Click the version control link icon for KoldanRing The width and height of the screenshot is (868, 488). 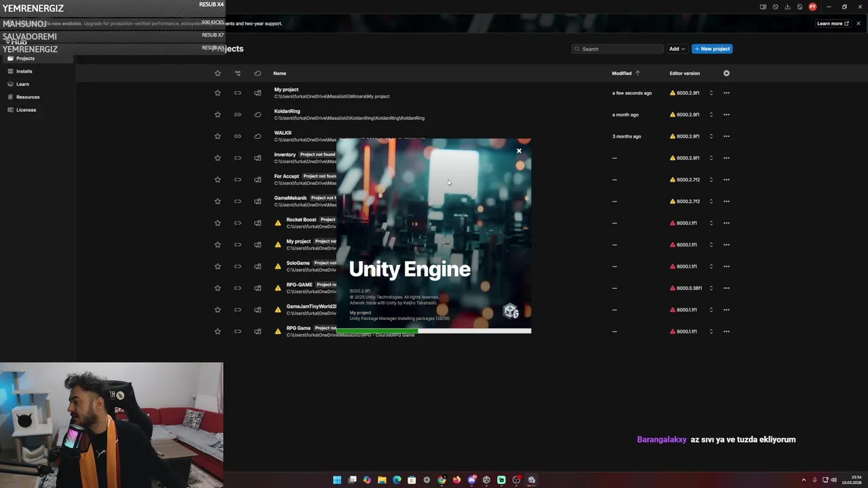click(237, 115)
